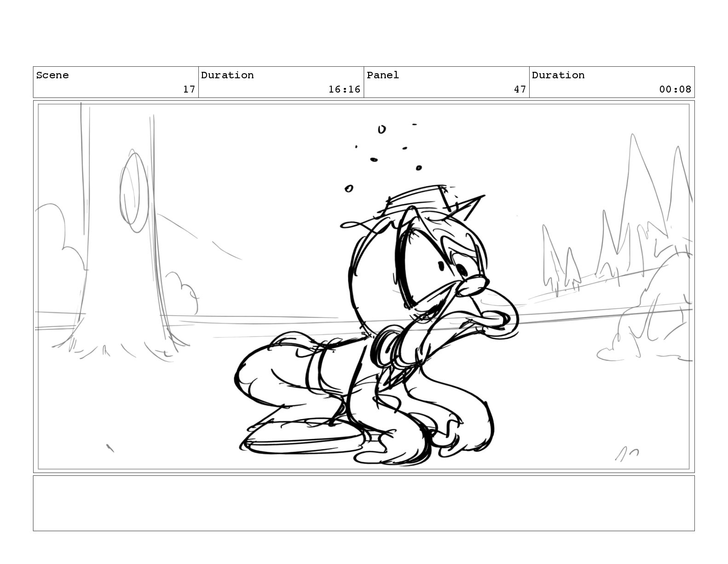
Task: Select the panel duration value 00:08
Action: [675, 89]
